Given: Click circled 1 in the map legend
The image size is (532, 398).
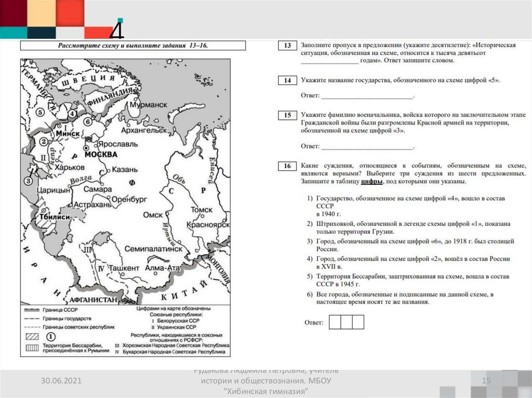Looking at the screenshot, I should [x=50, y=337].
